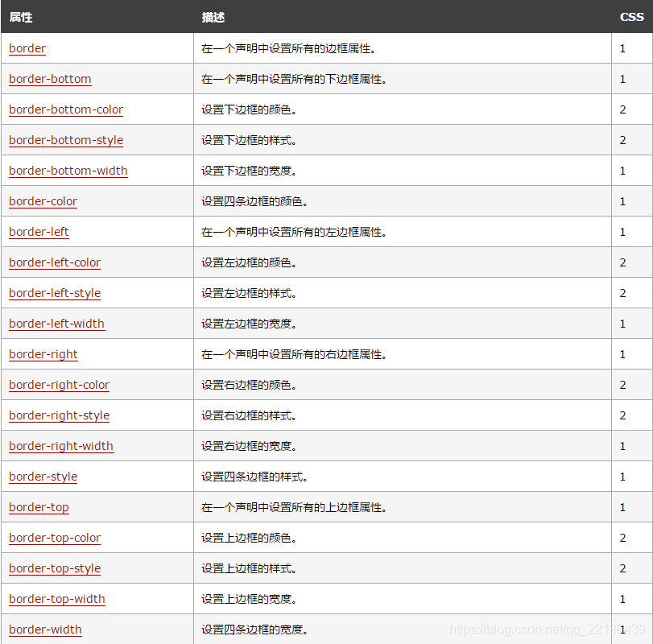Open the border-left-width link
Viewport: 653px width, 644px height.
click(56, 324)
